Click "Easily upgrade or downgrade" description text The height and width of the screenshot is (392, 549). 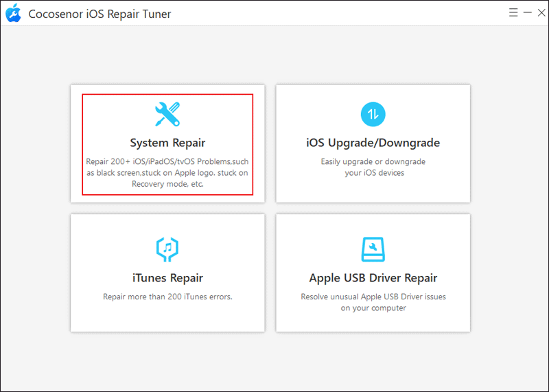373,167
